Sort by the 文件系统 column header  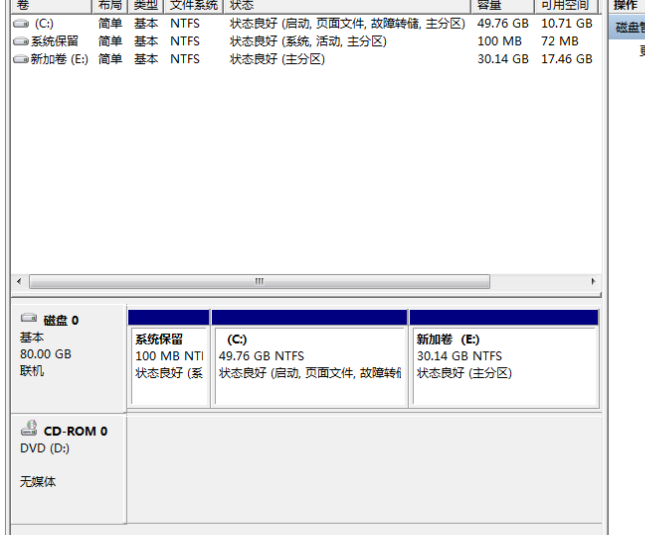(193, 5)
